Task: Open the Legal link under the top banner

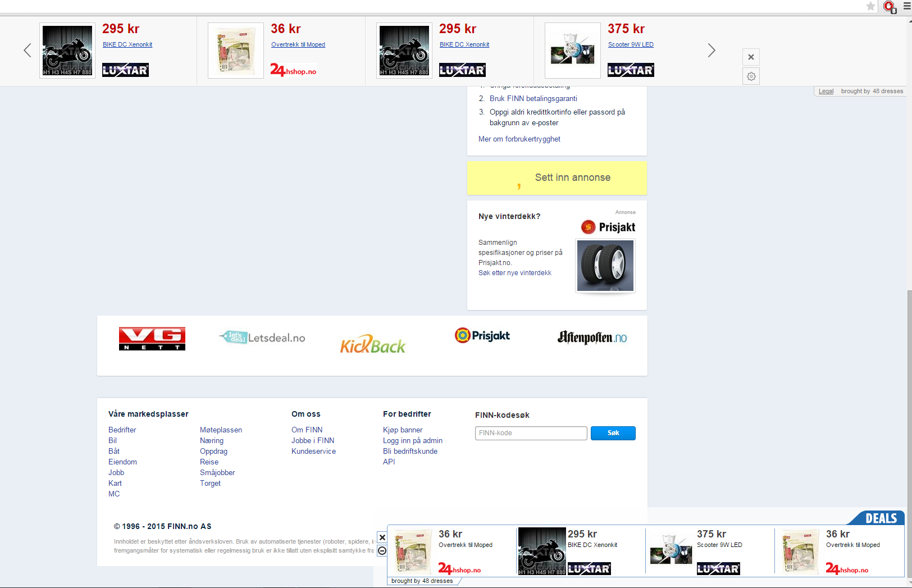Action: point(826,91)
